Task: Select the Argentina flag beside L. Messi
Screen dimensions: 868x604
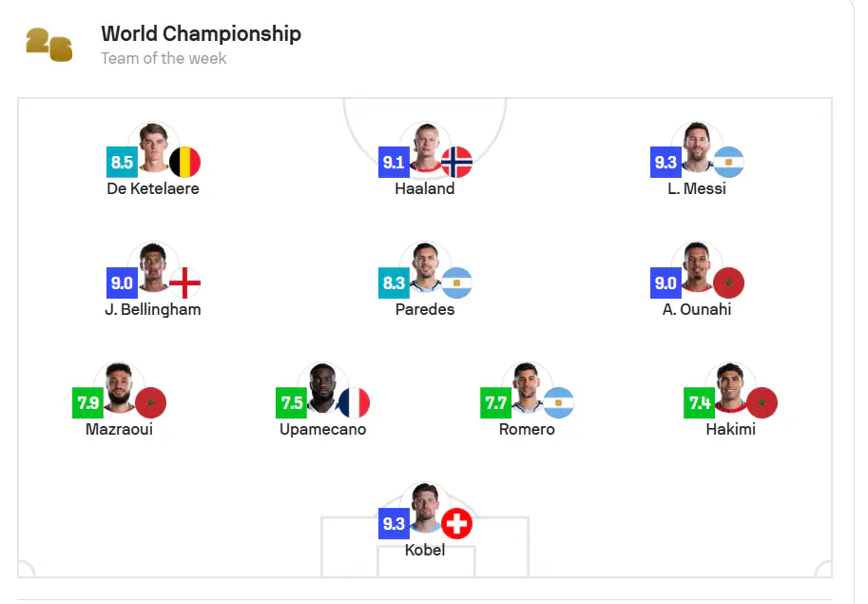Action: [x=728, y=163]
